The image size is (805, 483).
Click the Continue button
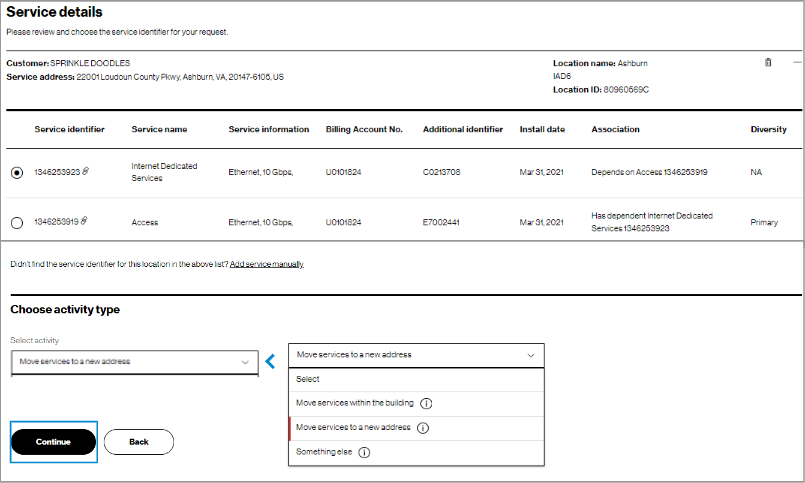click(53, 442)
